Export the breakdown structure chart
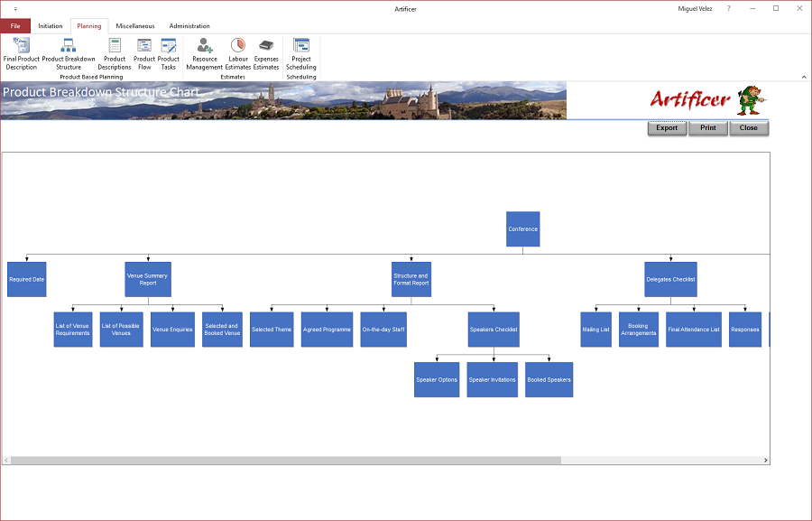Image resolution: width=812 pixels, height=521 pixels. (667, 128)
